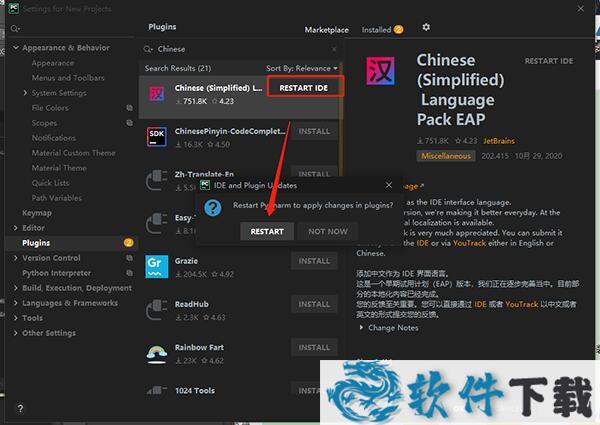Expand the Change Notes section

[x=392, y=328]
